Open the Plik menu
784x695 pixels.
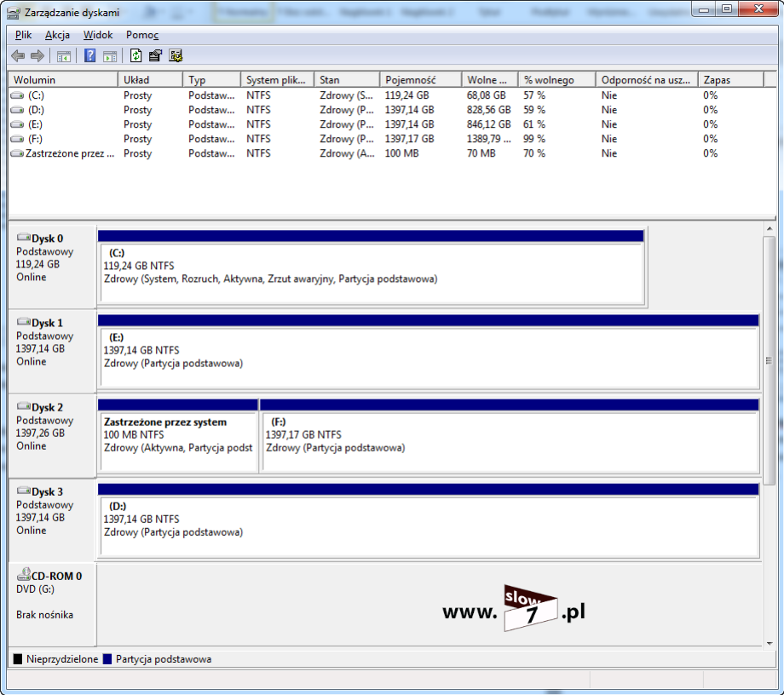(x=24, y=35)
